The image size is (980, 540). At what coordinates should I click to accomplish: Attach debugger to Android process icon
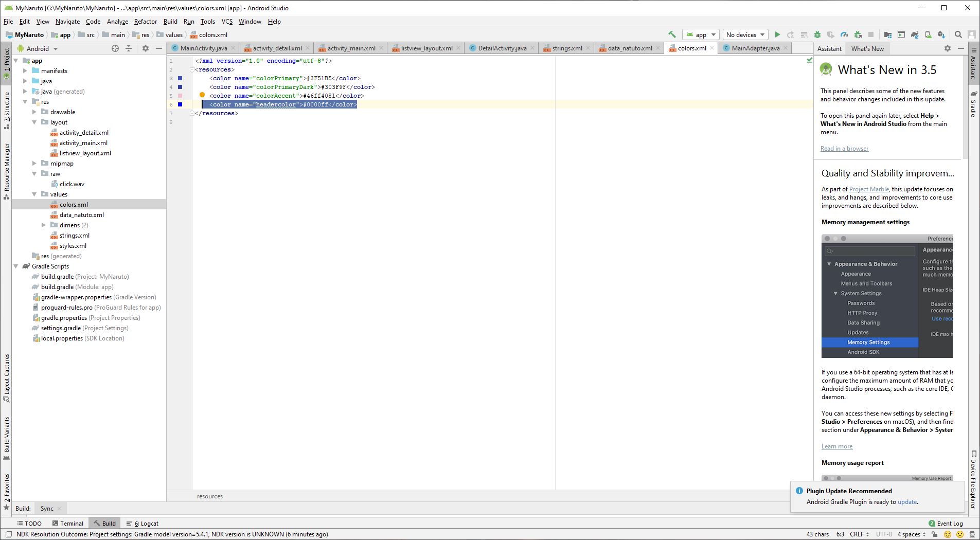pos(858,34)
